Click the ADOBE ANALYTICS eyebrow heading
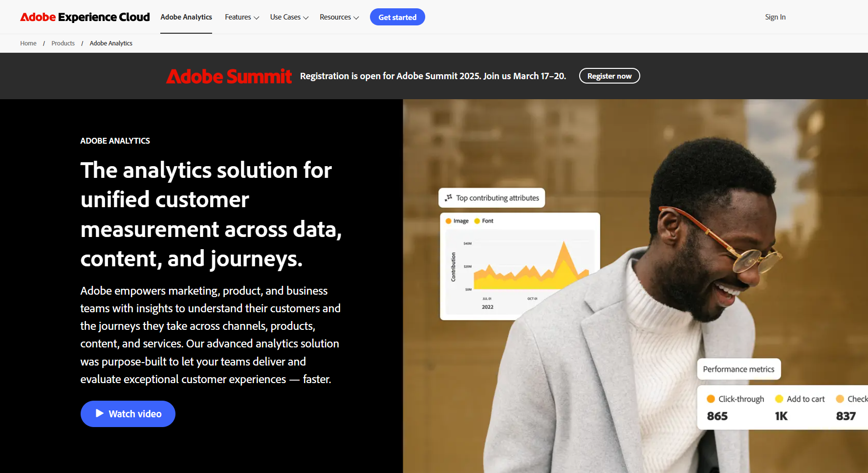The height and width of the screenshot is (473, 868). click(x=115, y=141)
